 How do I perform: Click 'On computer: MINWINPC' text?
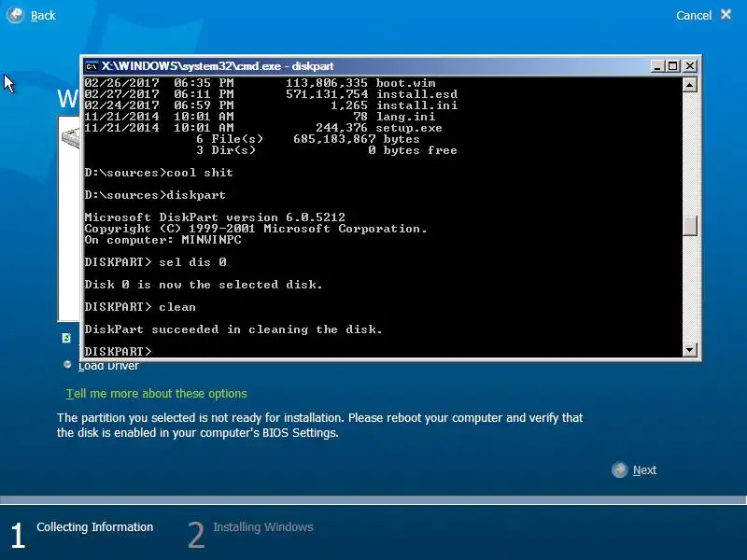162,240
